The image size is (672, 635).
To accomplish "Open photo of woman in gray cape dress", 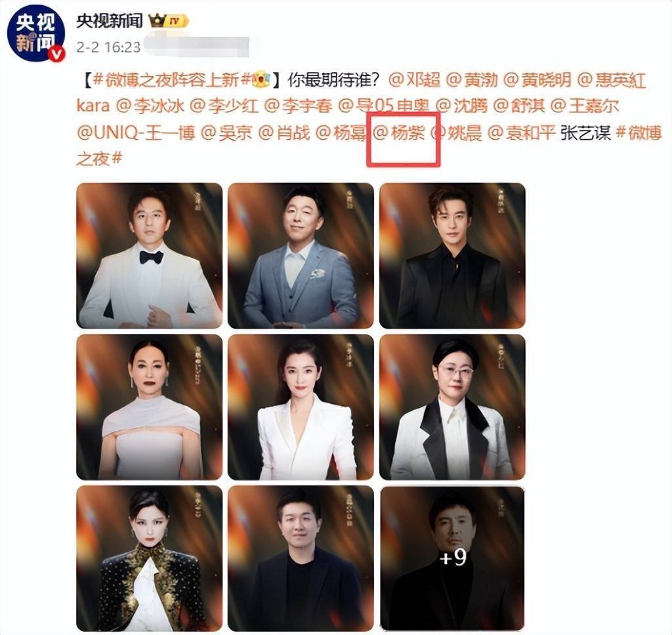I will pyautogui.click(x=149, y=407).
